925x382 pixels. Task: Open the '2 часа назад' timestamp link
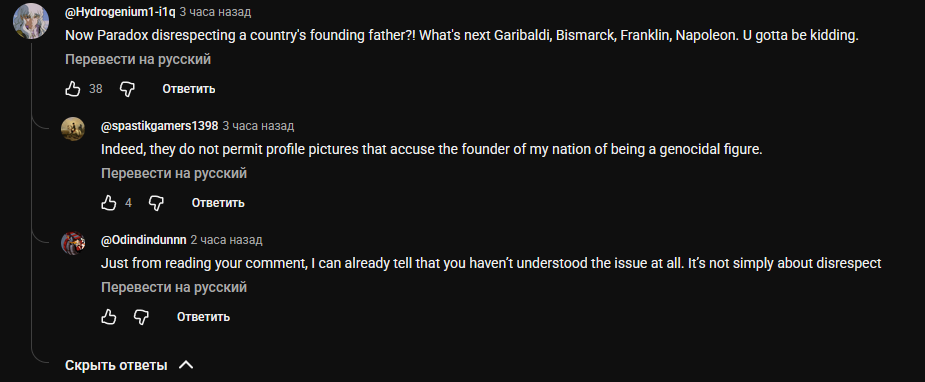coord(227,240)
